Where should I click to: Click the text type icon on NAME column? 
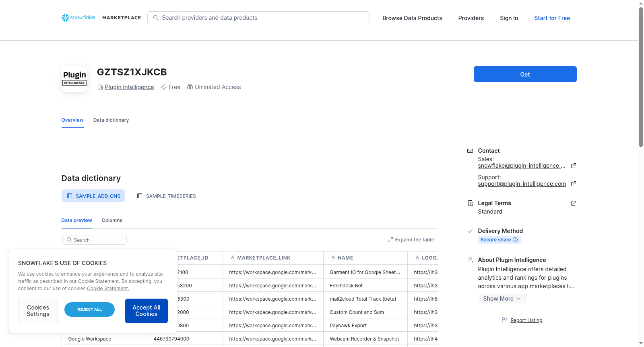click(x=333, y=258)
